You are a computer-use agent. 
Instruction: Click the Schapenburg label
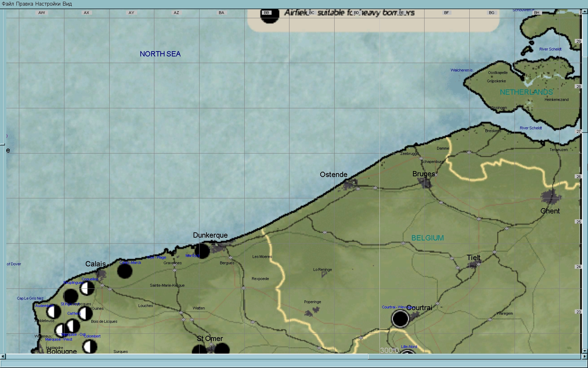432,162
